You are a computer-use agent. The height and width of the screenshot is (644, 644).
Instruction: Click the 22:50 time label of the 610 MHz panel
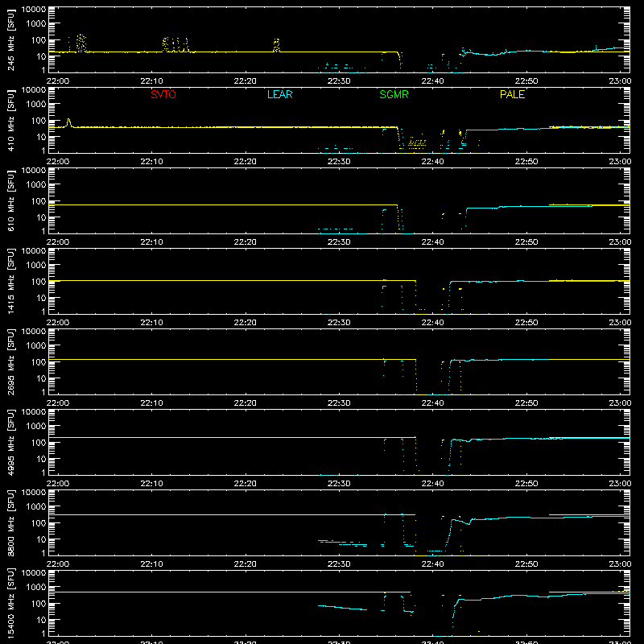pos(526,242)
